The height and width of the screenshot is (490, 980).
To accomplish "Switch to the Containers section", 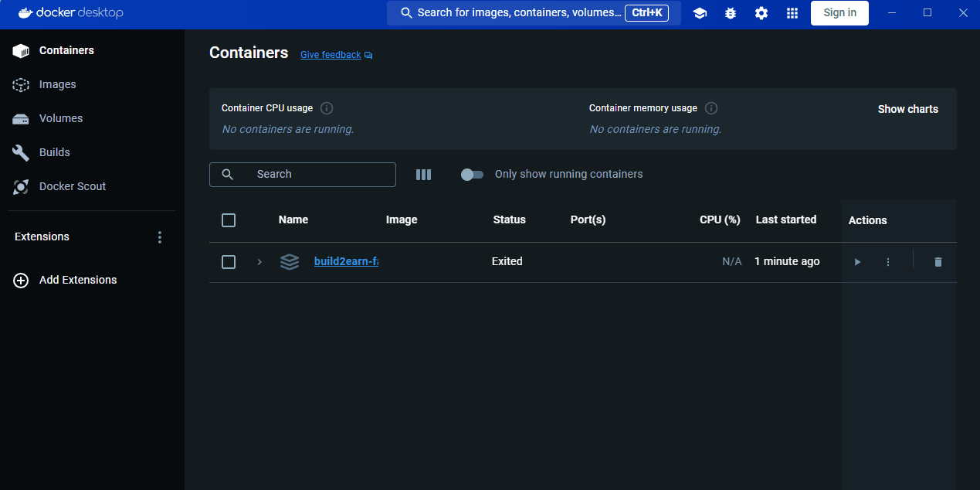I will tap(66, 49).
